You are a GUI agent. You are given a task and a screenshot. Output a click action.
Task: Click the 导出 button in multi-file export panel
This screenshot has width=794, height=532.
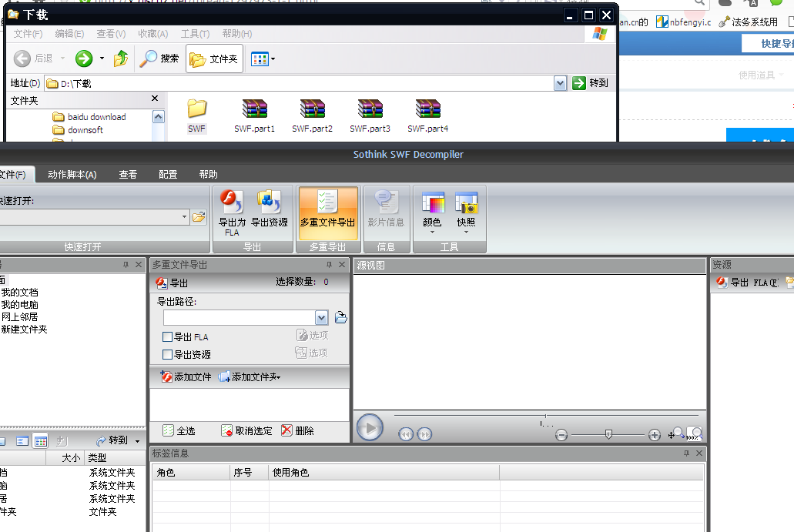click(x=173, y=283)
